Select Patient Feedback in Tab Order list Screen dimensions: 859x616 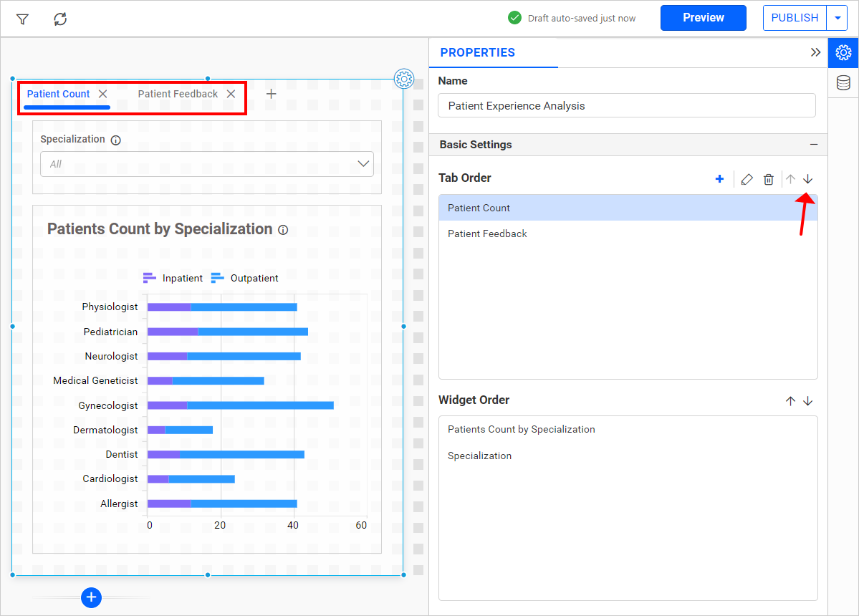(487, 234)
